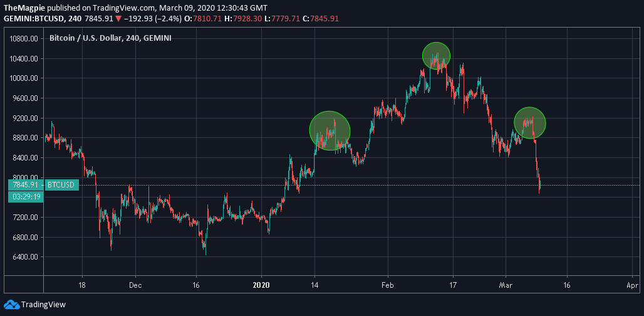The image size is (644, 316).
Task: Click the 6400.00 price axis label
Action: click(26, 257)
